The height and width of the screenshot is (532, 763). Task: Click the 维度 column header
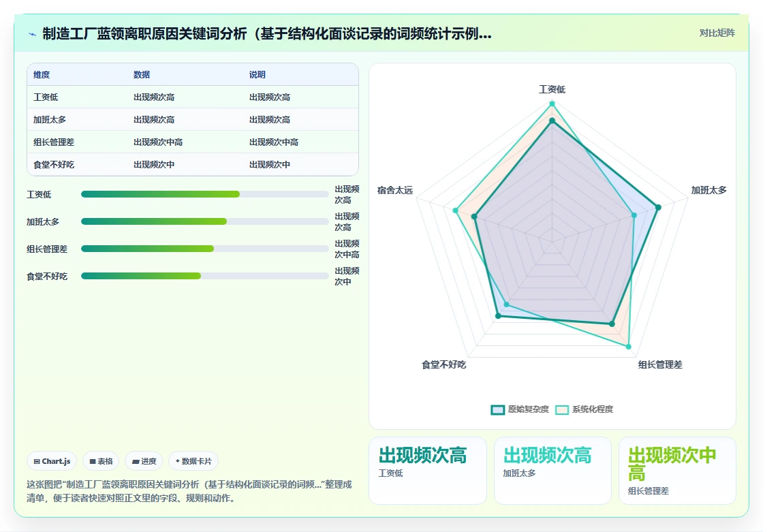[x=42, y=74]
